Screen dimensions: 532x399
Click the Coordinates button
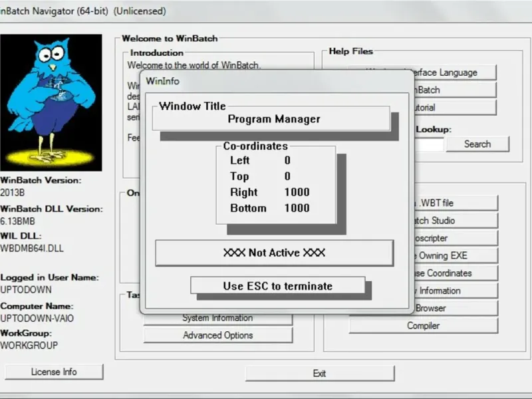click(456, 273)
